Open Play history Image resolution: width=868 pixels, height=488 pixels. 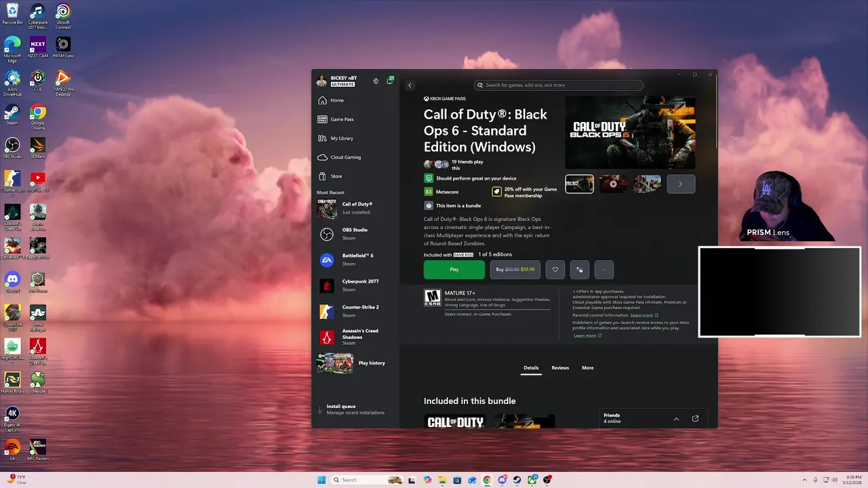[x=355, y=363]
